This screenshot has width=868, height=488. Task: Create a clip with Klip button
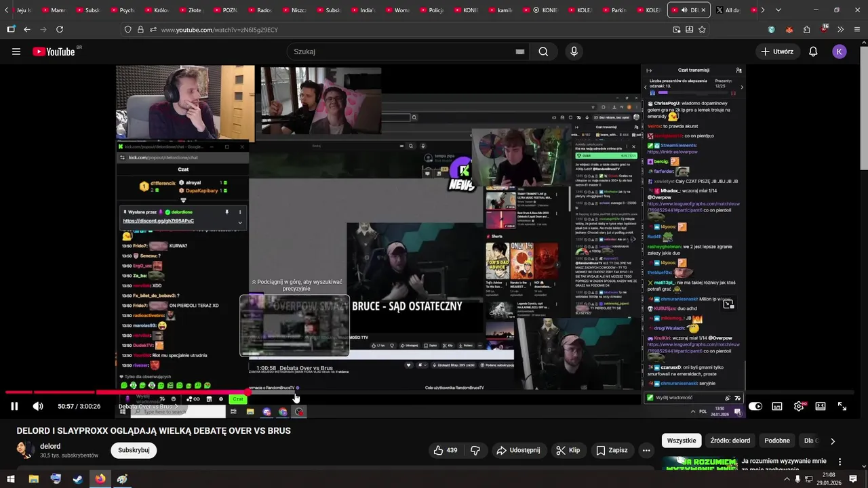tap(568, 450)
